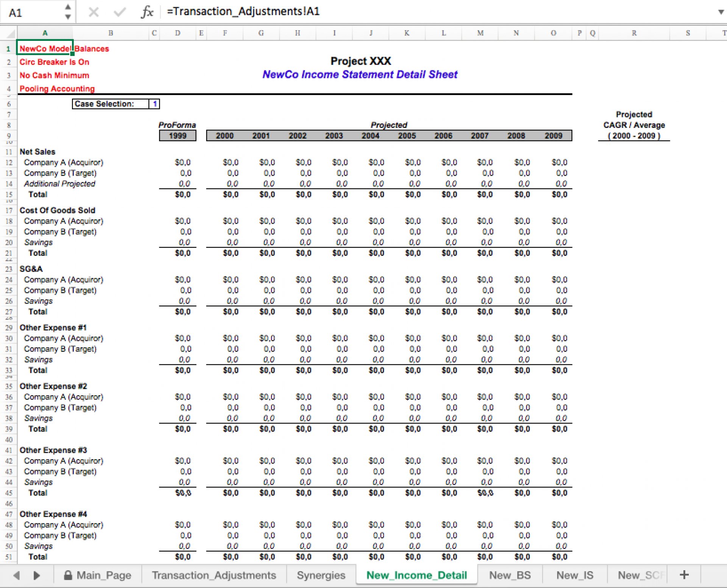
Task: Click in the Name Box showing A1
Action: pos(32,12)
